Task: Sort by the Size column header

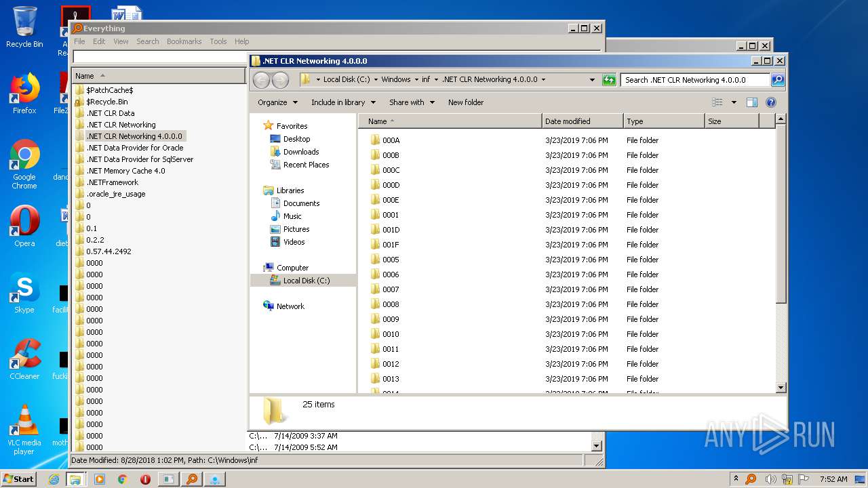Action: coord(732,121)
